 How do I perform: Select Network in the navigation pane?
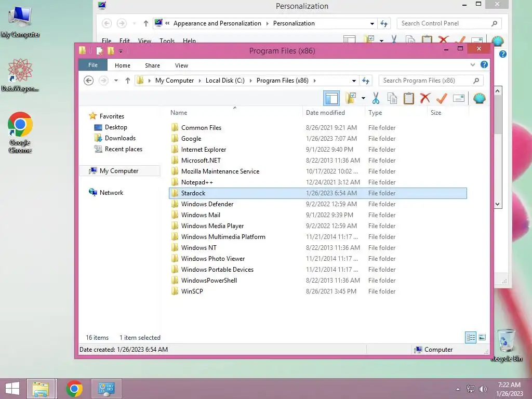111,192
